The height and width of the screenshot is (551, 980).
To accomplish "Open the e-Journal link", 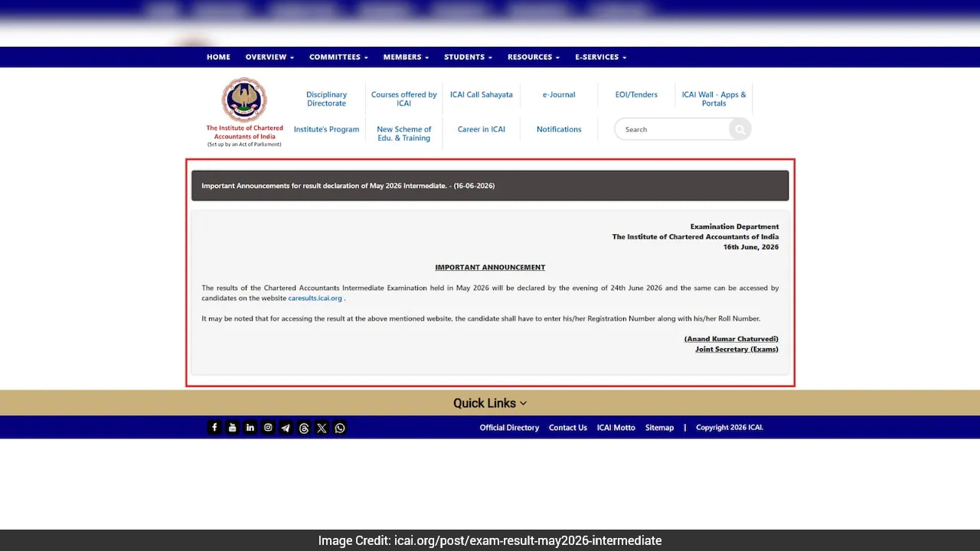I will (x=559, y=95).
